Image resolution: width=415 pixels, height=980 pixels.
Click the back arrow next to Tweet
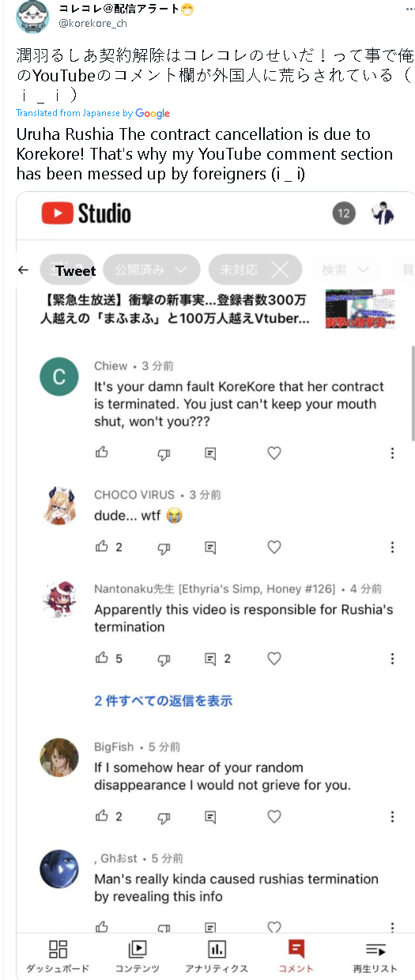pos(23,270)
